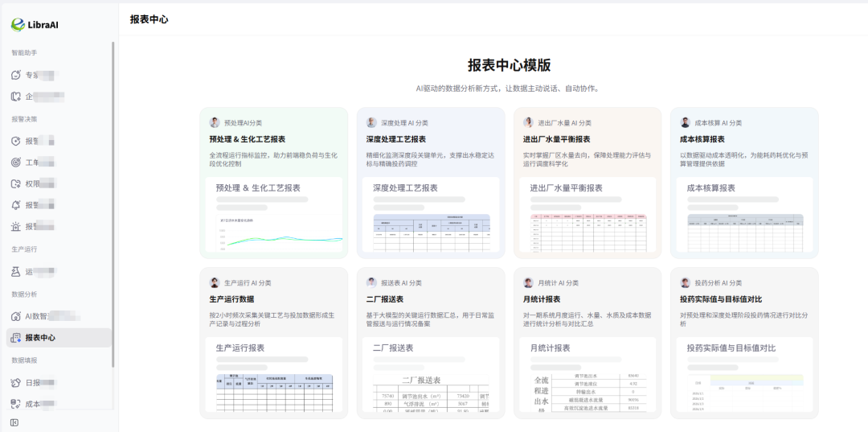Open the AI数智 sidebar item
The width and height of the screenshot is (868, 432).
click(x=59, y=316)
